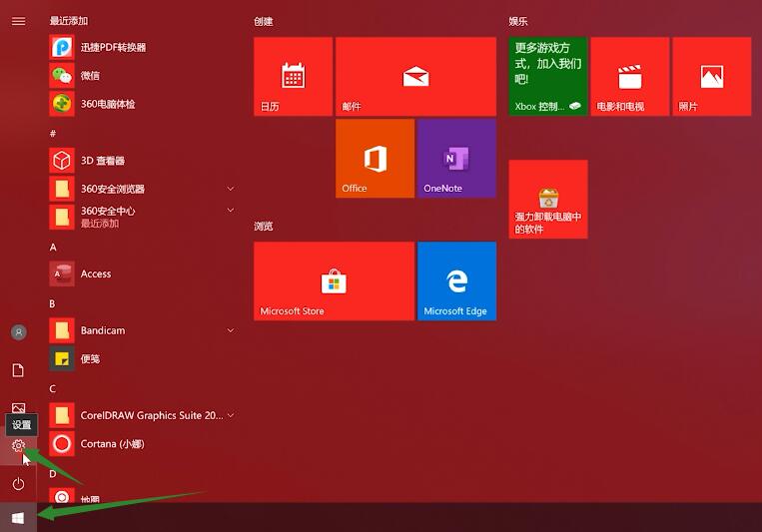Open Access from the app list

tap(96, 273)
